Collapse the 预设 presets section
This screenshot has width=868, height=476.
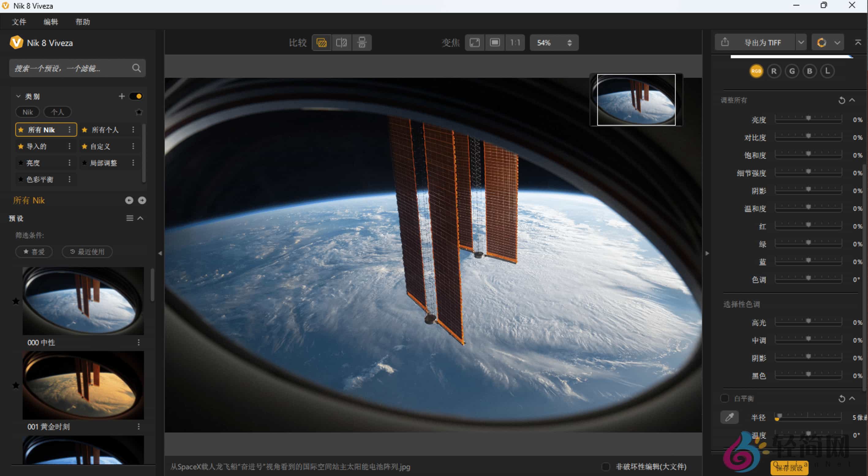pyautogui.click(x=141, y=218)
